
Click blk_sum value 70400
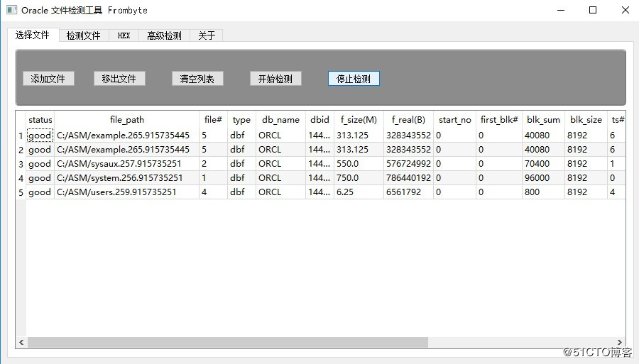537,164
